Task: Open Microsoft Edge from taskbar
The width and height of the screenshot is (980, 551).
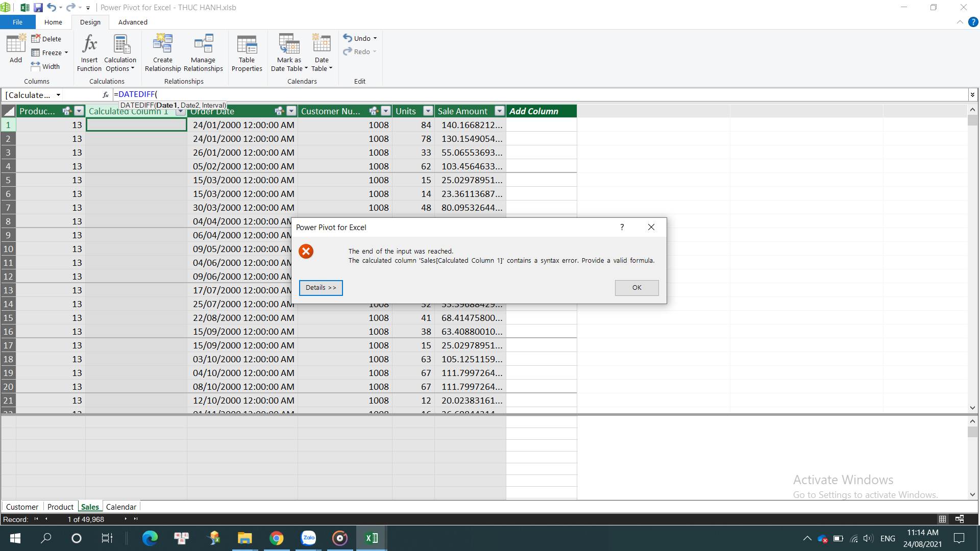Action: tap(150, 538)
